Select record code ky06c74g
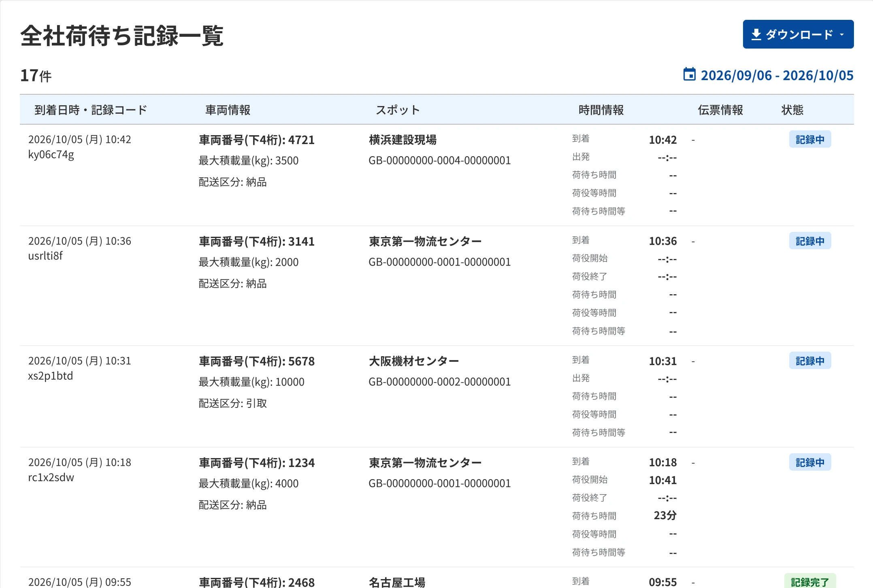 [x=51, y=155]
